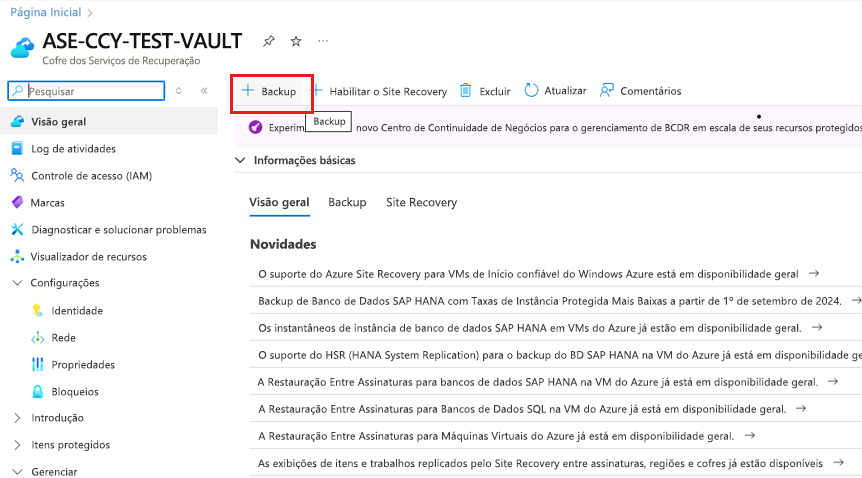Image resolution: width=862 pixels, height=478 pixels.
Task: Click the Recovery Services vault cloud icon
Action: tap(23, 48)
